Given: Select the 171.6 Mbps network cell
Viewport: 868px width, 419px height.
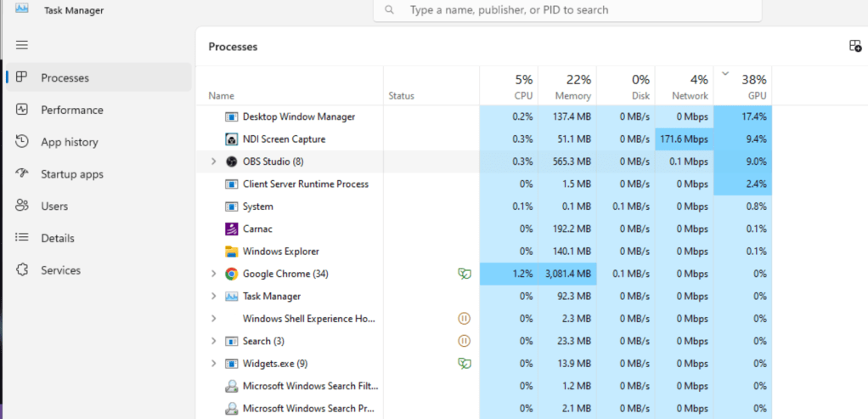Looking at the screenshot, I should coord(685,139).
